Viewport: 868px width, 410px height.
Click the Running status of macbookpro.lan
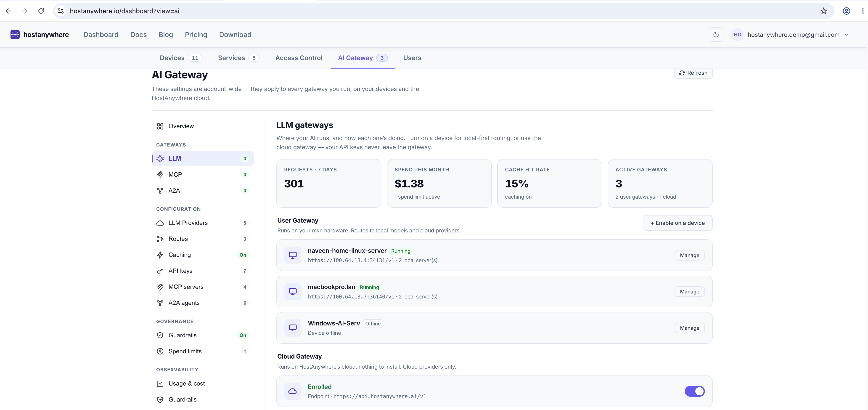tap(369, 287)
